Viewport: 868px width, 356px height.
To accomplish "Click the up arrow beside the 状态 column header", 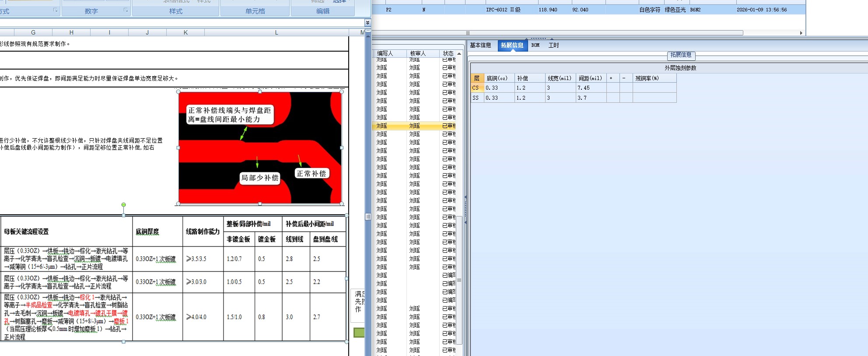I will tap(459, 53).
